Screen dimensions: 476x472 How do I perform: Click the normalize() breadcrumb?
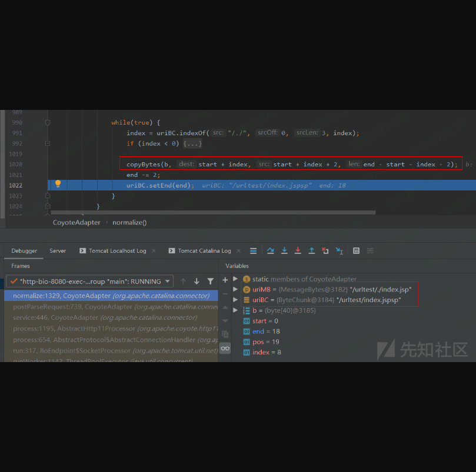[x=129, y=222]
